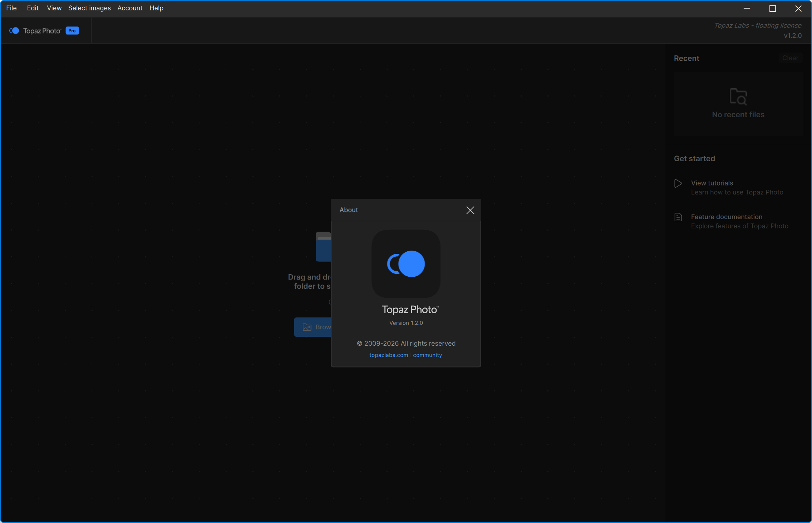Open the community link

coord(427,355)
